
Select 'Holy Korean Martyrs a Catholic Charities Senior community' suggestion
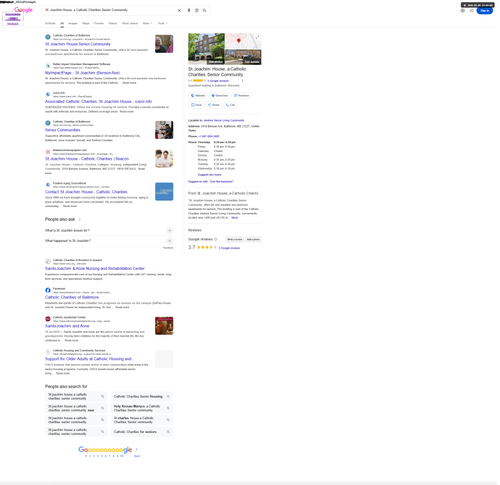click(x=142, y=408)
